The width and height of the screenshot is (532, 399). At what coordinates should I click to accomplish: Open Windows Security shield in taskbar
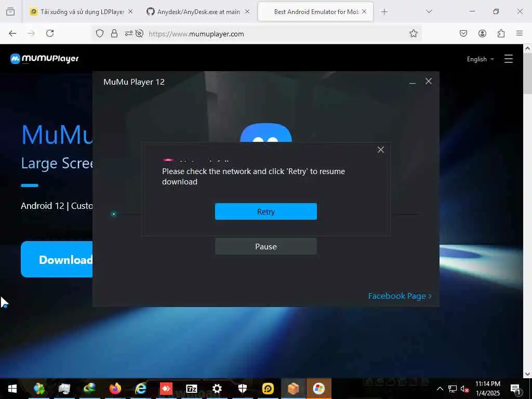coord(243,389)
